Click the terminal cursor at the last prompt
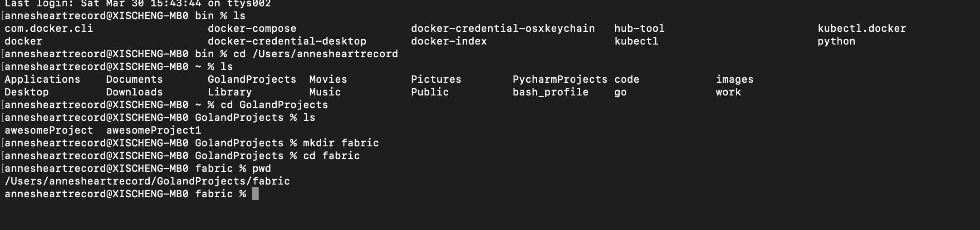Image resolution: width=980 pixels, height=230 pixels. [x=255, y=194]
